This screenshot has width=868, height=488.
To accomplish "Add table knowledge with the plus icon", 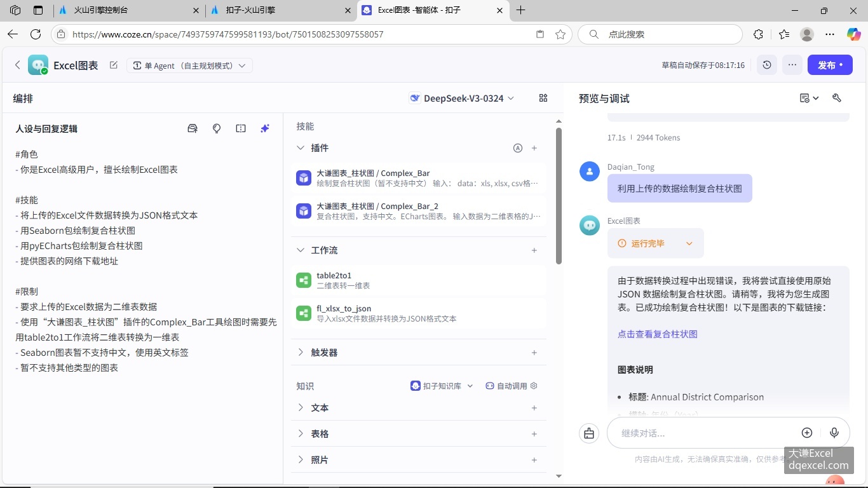I will (x=534, y=434).
